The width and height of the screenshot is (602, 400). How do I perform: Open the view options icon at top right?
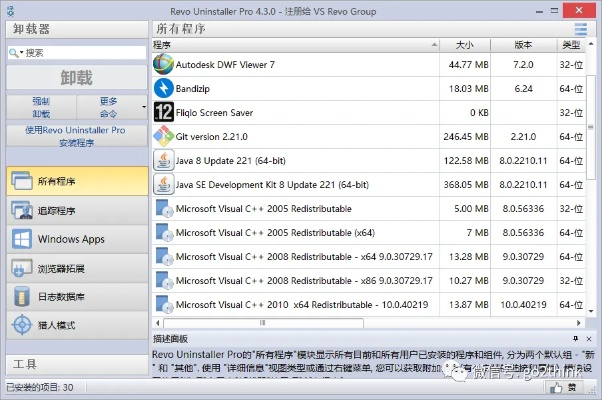(x=581, y=29)
